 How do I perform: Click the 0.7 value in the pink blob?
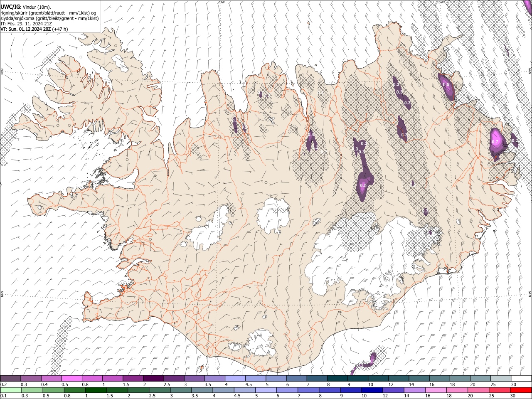pyautogui.click(x=495, y=142)
